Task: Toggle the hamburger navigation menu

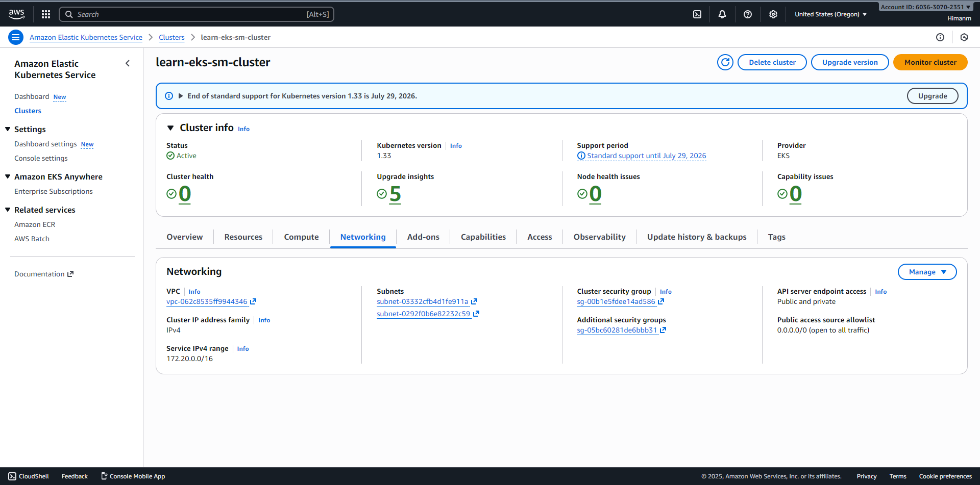Action: click(16, 37)
